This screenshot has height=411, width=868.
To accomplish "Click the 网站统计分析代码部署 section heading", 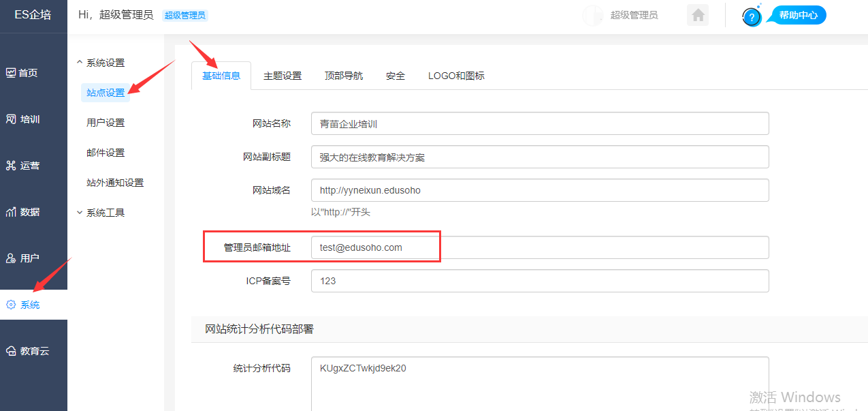I will coord(259,329).
